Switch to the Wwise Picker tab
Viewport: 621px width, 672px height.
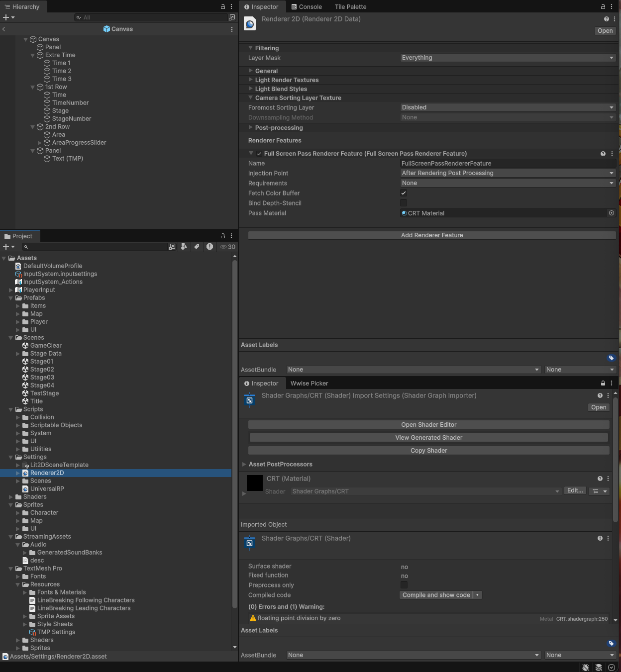(x=309, y=384)
